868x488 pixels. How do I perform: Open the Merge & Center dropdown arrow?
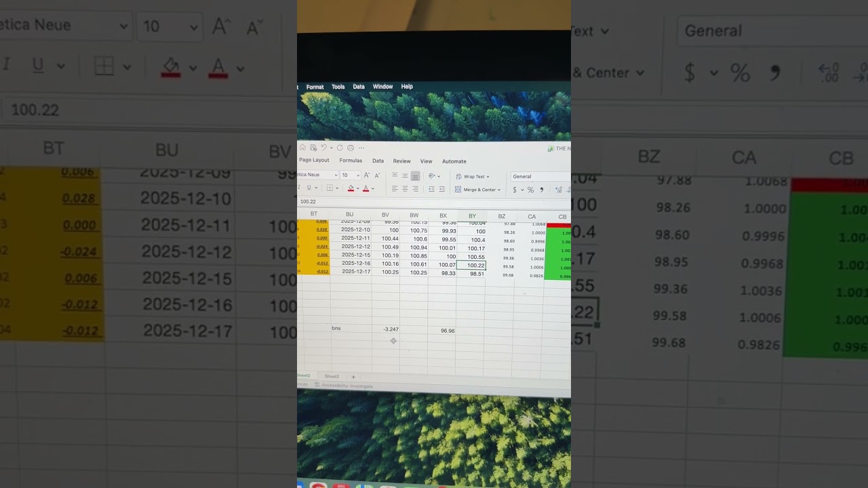point(499,190)
